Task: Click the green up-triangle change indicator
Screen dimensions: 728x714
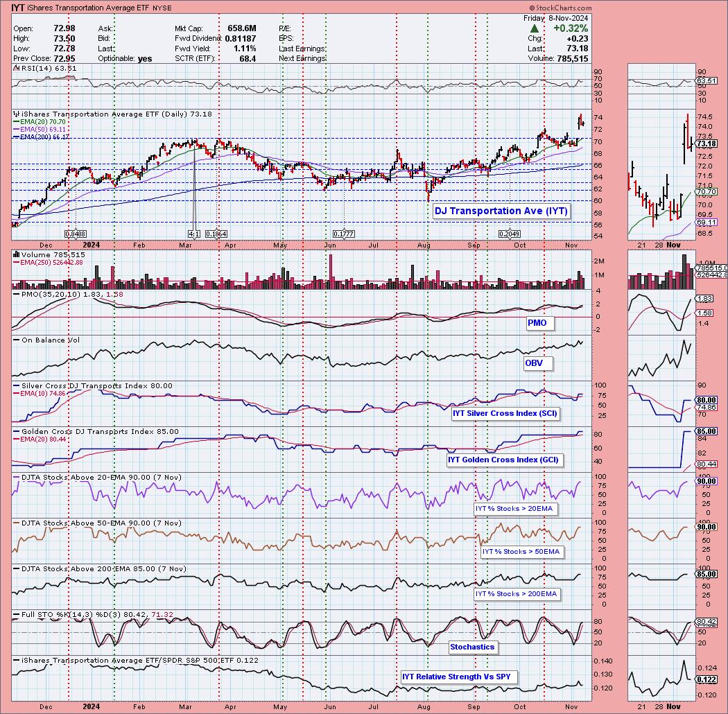Action: 535,29
